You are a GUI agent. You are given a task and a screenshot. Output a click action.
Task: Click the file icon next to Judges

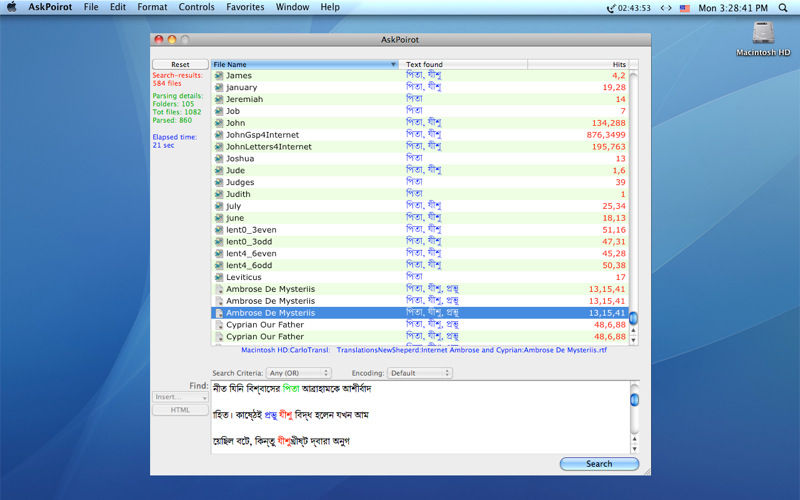coord(219,182)
